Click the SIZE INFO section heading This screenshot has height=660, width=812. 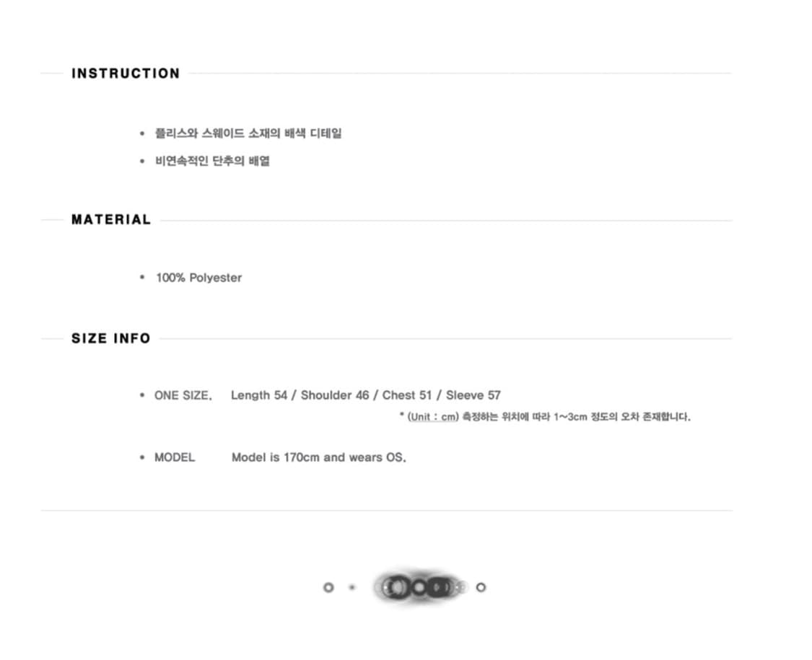[x=111, y=338]
